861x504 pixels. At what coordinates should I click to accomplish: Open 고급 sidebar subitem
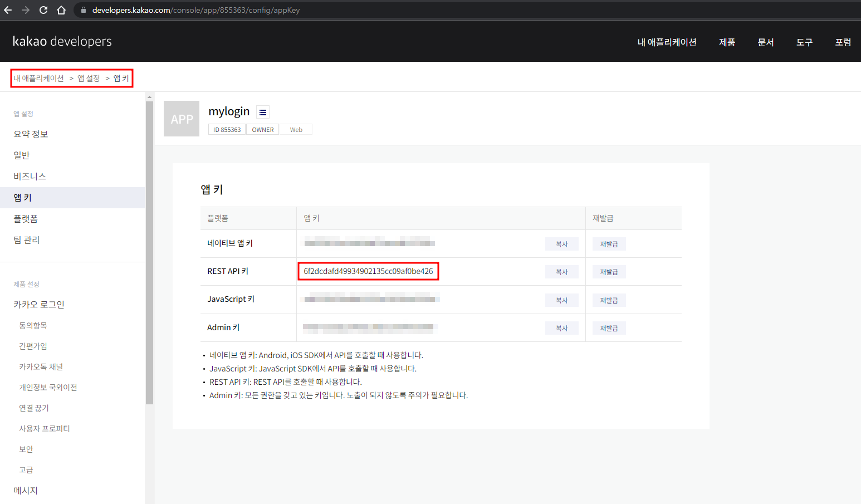tap(26, 469)
